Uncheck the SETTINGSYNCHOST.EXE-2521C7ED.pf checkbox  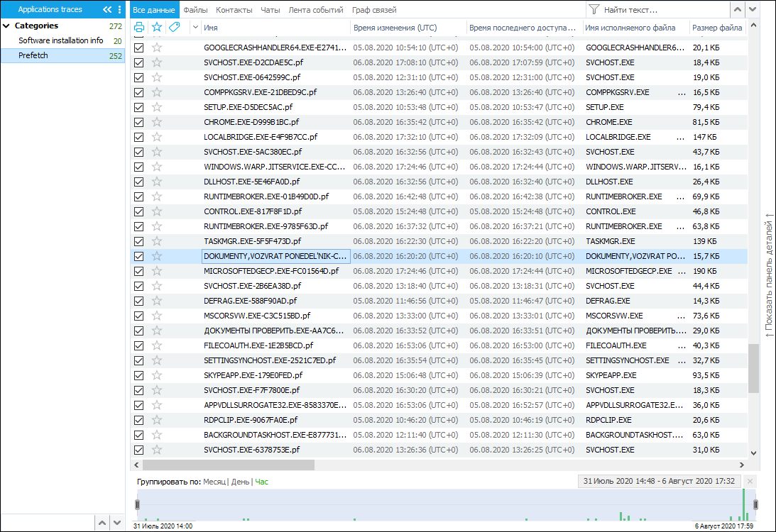coord(139,360)
